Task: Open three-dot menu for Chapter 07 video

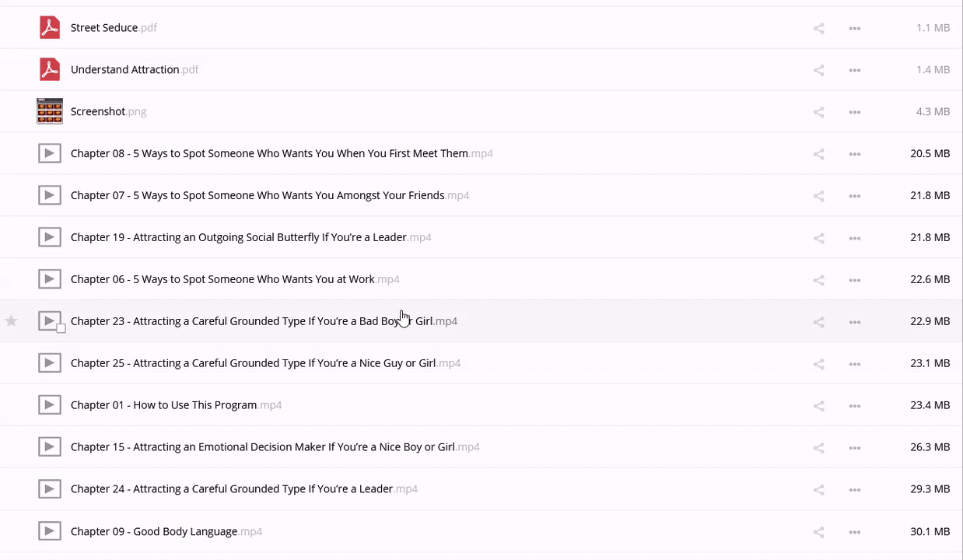Action: click(x=854, y=196)
